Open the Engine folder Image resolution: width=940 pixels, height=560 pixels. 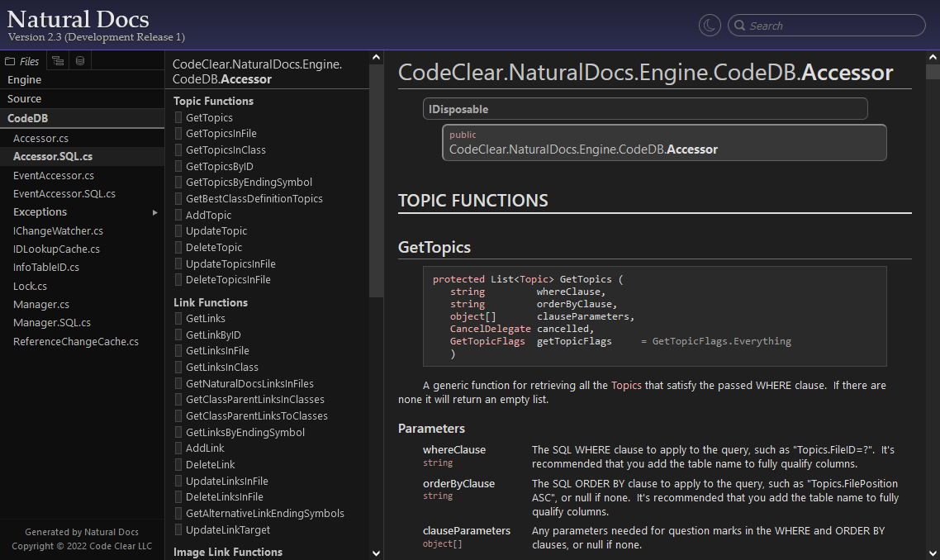[x=82, y=80]
